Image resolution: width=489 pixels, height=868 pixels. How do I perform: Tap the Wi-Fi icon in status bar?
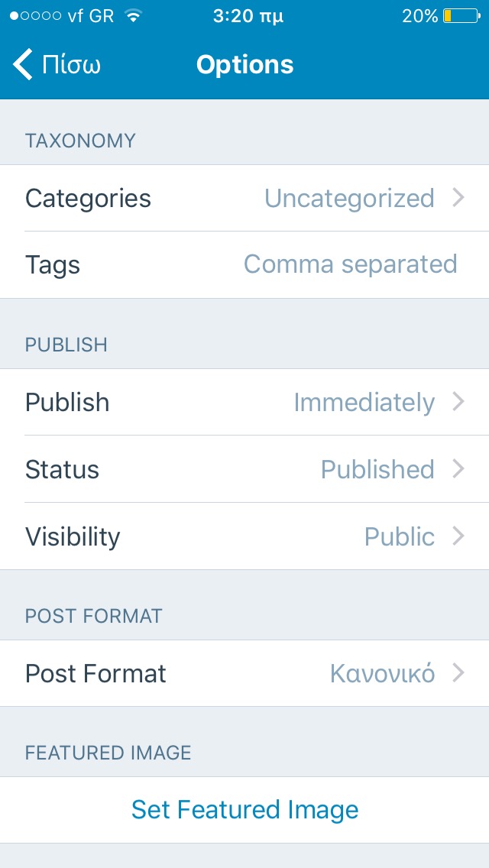133,15
